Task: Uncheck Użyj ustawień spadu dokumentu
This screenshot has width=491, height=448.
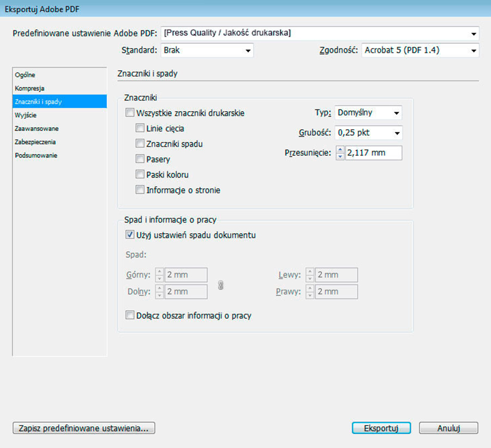Action: (x=130, y=234)
